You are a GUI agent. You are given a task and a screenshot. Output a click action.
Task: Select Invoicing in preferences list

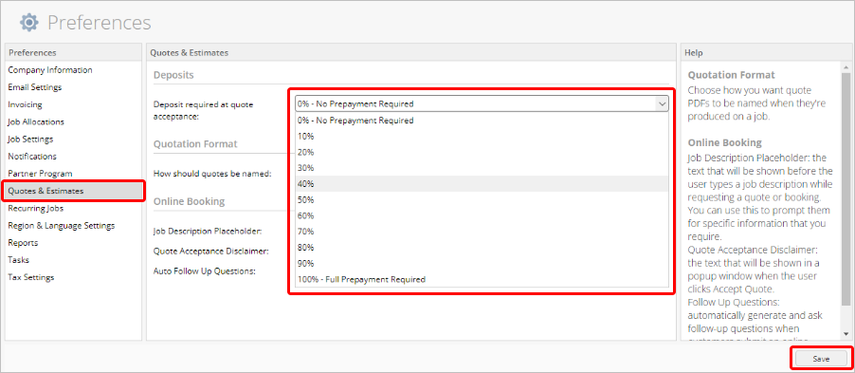[25, 104]
